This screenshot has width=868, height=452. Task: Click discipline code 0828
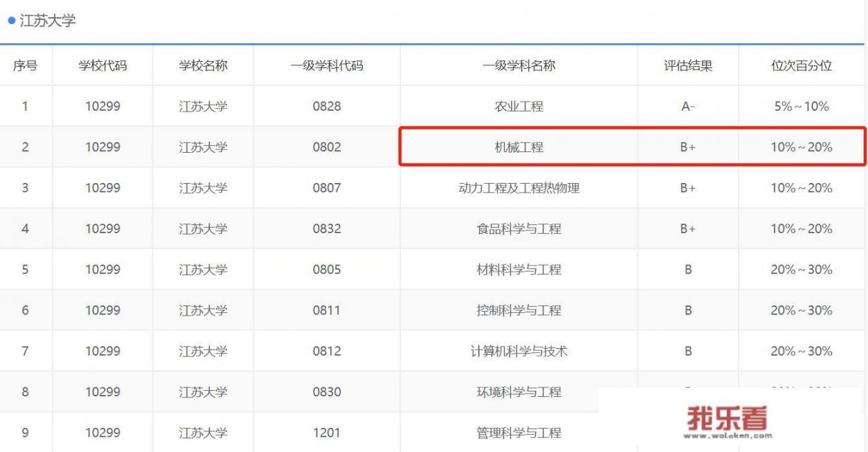click(327, 107)
